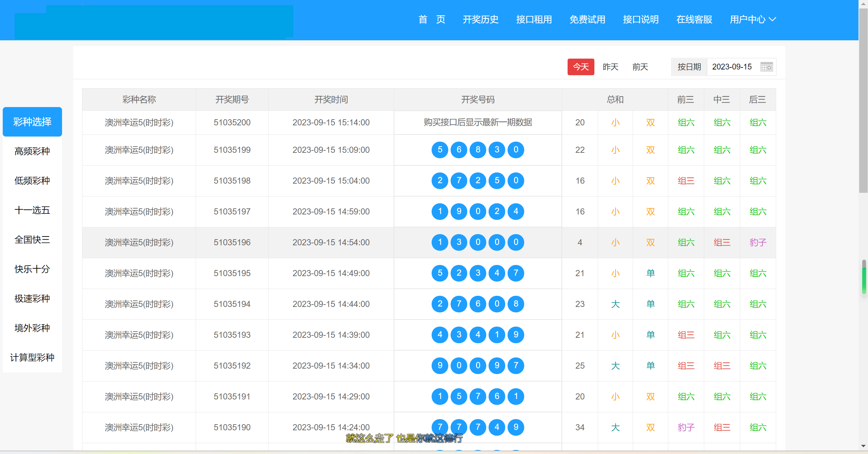The height and width of the screenshot is (454, 868).
Task: Click ball 8 in row 51035194
Action: click(x=516, y=304)
